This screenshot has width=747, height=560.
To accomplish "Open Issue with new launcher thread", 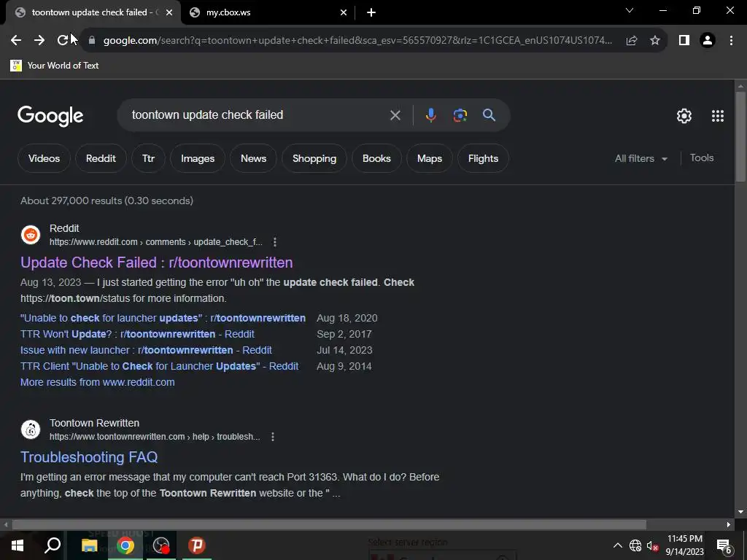I will click(146, 350).
